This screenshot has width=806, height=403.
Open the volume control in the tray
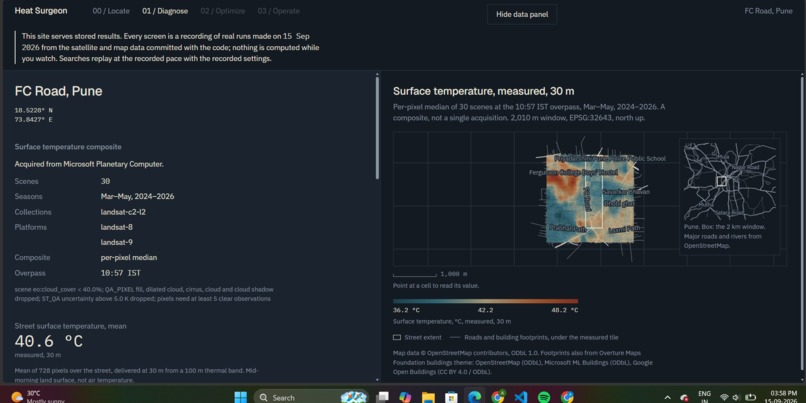point(736,397)
